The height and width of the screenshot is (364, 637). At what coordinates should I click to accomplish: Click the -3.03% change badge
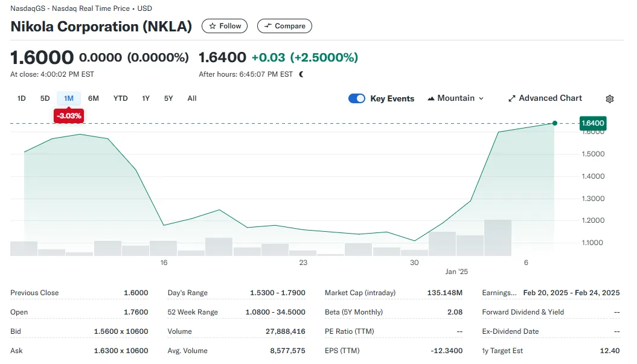click(69, 116)
